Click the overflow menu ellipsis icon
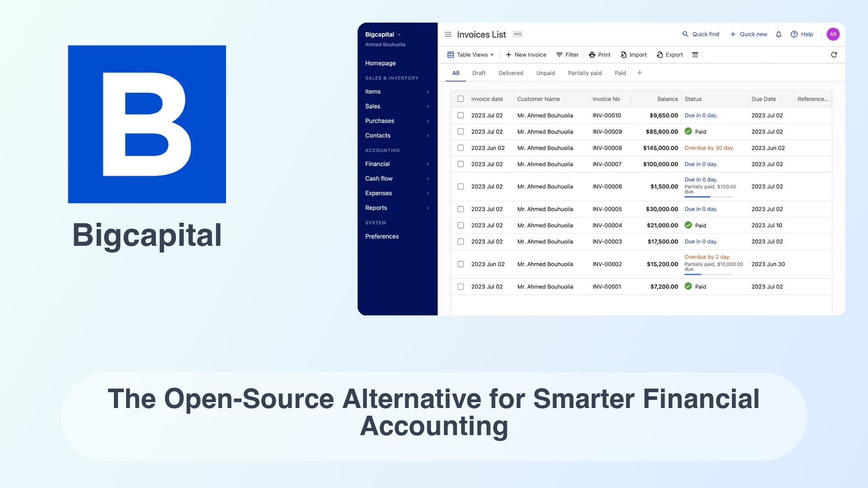This screenshot has height=488, width=868. (518, 34)
